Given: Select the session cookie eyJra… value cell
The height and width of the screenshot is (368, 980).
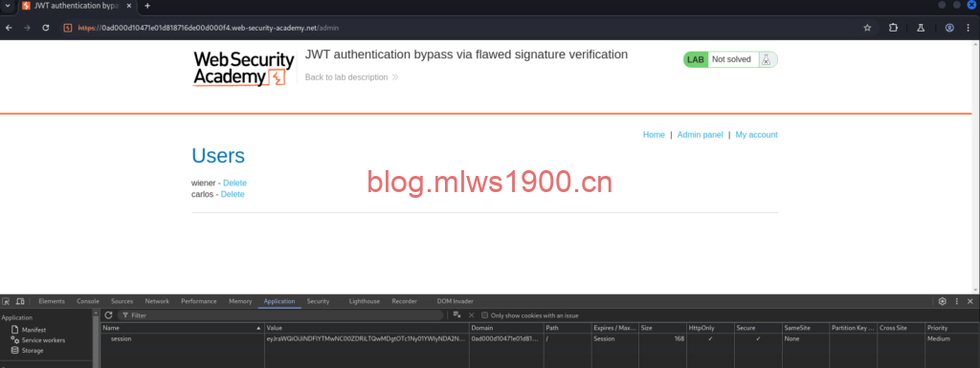Looking at the screenshot, I should (367, 338).
